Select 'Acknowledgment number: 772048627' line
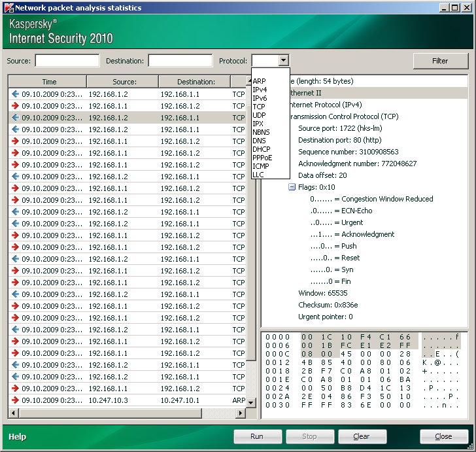476x452 pixels. [357, 164]
